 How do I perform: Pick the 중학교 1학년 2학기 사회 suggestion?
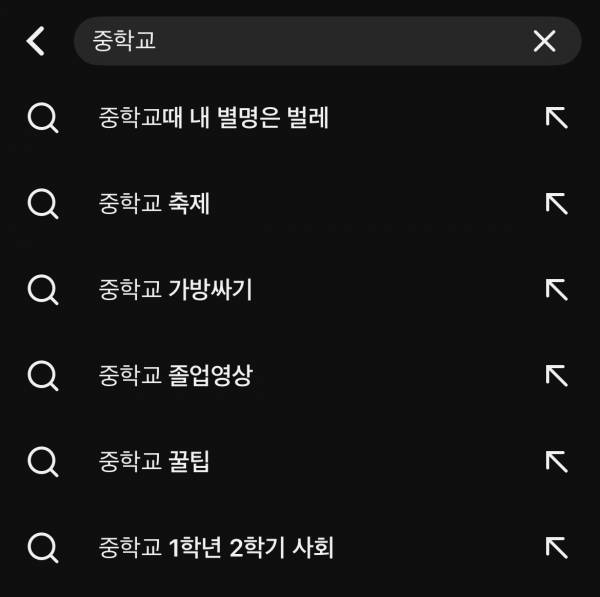(216, 548)
